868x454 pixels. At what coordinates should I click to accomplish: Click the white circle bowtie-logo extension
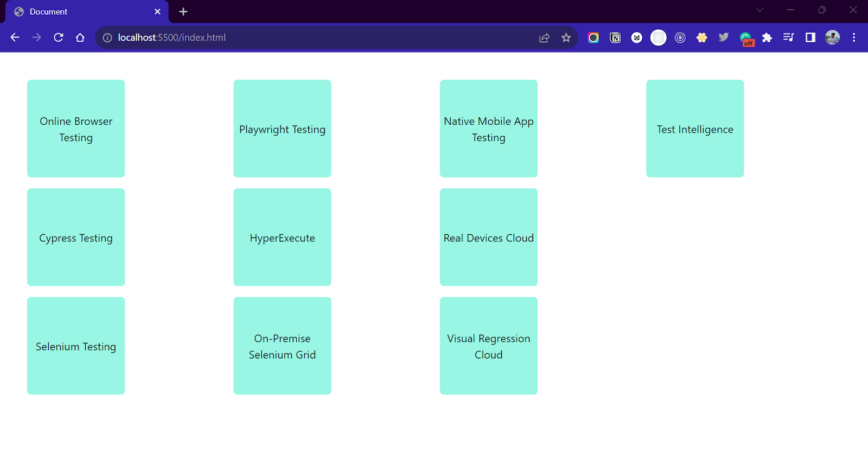click(637, 37)
